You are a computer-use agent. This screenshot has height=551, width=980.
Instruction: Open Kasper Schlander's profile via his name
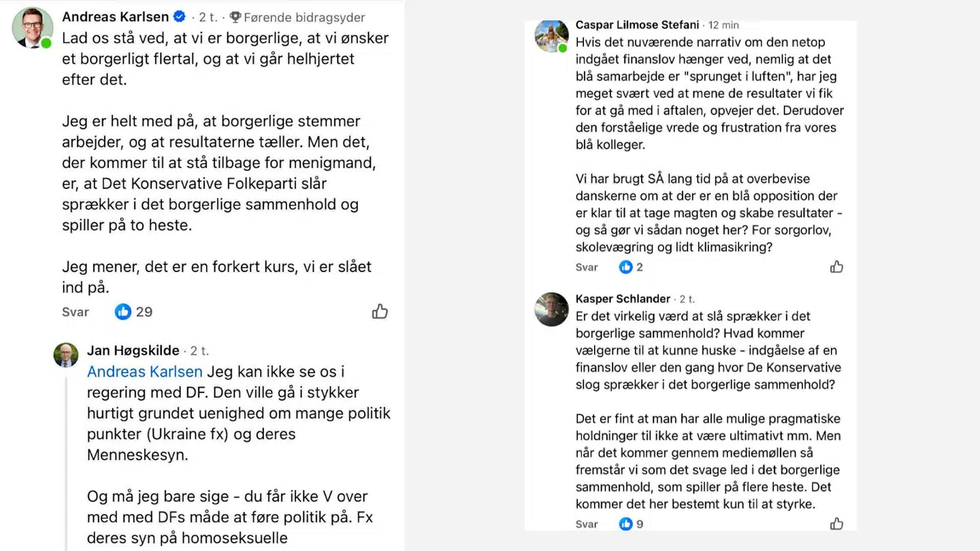[x=622, y=298]
